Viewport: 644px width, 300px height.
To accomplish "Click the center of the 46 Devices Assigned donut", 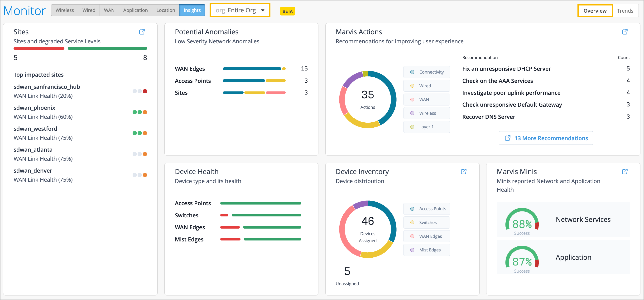I will coord(367,229).
